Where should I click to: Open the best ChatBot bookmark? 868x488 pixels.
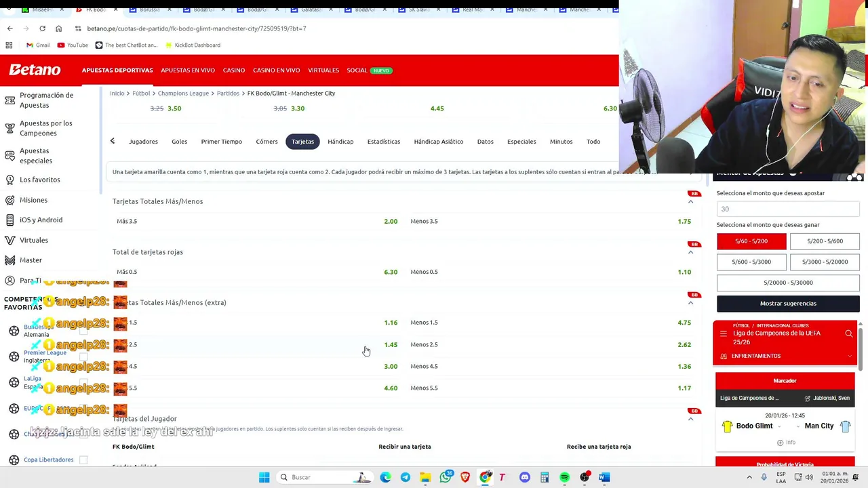pos(126,45)
